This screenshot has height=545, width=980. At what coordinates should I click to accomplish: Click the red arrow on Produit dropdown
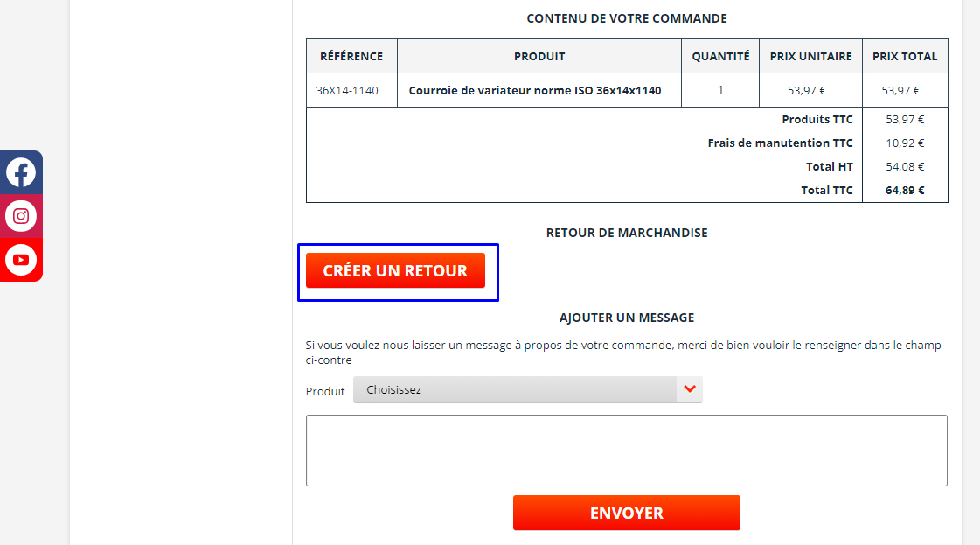click(x=690, y=390)
